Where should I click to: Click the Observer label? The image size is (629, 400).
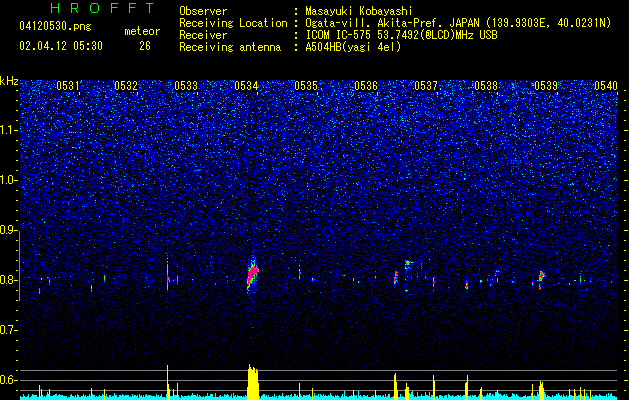point(203,11)
